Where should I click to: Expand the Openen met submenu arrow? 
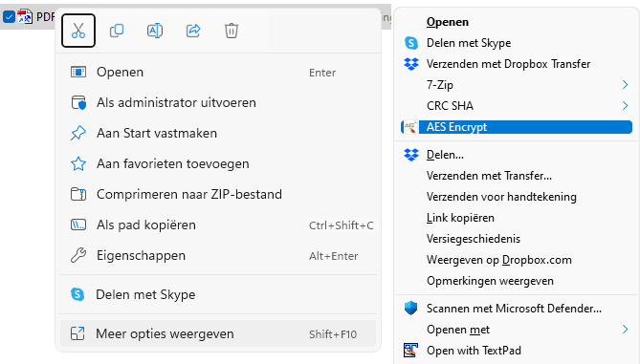(625, 329)
